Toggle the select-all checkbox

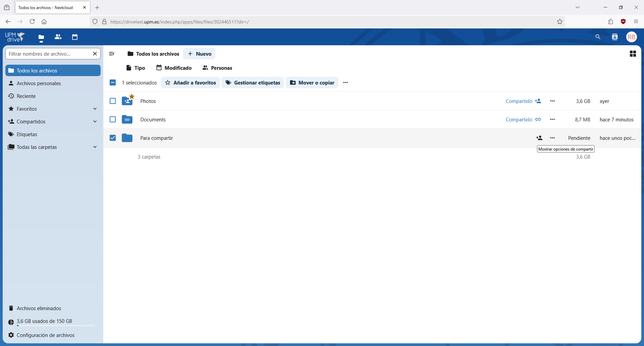click(x=113, y=82)
